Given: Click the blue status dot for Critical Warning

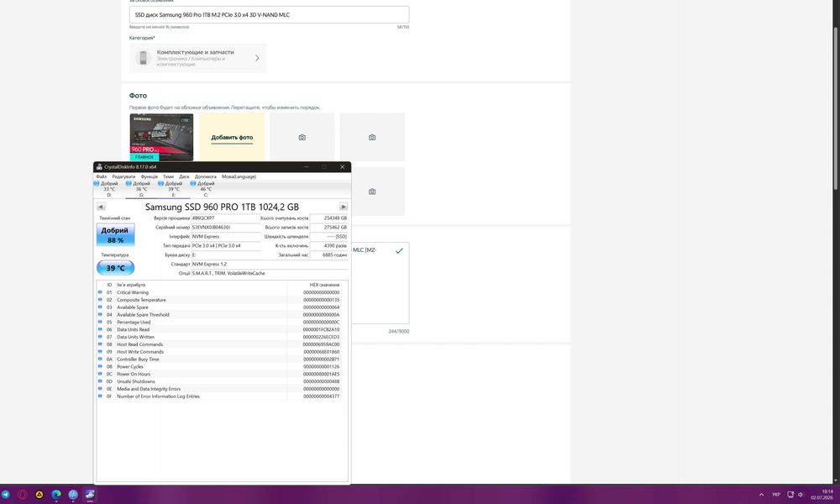Looking at the screenshot, I should [100, 292].
